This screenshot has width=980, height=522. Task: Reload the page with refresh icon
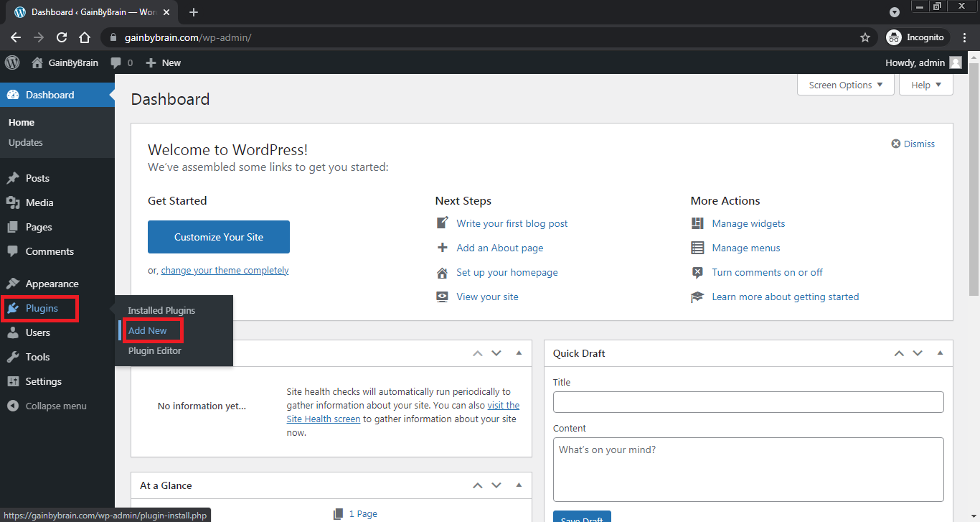tap(62, 37)
